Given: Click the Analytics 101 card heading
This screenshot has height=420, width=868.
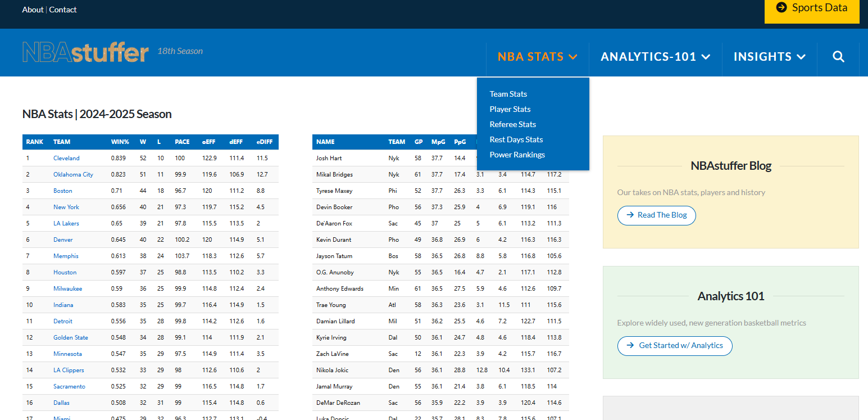Looking at the screenshot, I should point(731,296).
